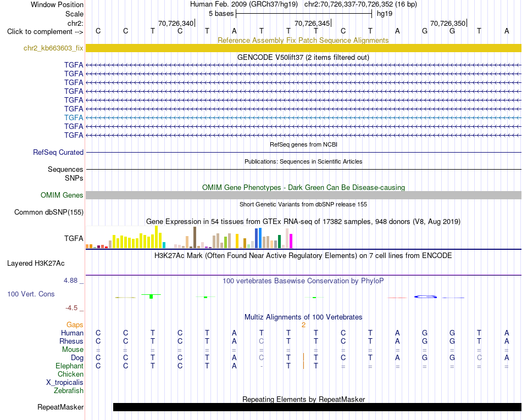The width and height of the screenshot is (522, 420).
Task: Click the Scale label
Action: (x=74, y=14)
